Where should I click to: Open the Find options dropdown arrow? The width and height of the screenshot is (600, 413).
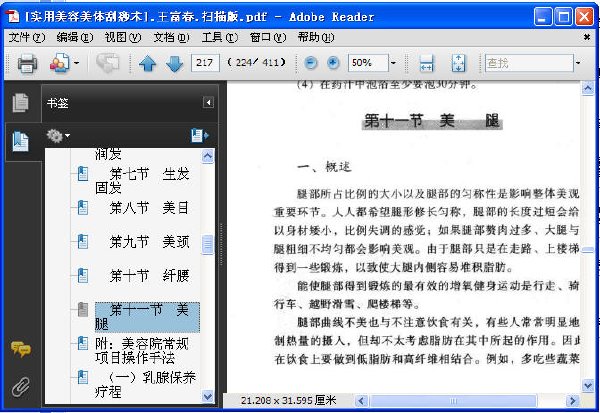click(578, 63)
